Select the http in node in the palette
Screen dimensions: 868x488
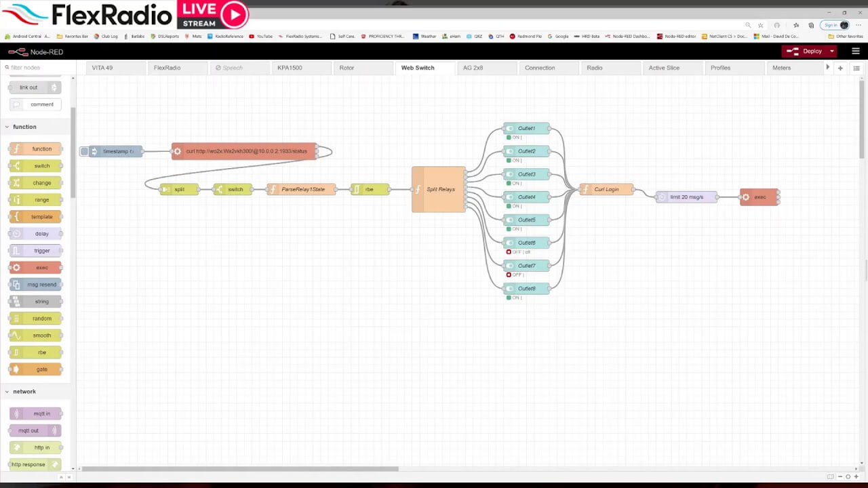(x=35, y=447)
